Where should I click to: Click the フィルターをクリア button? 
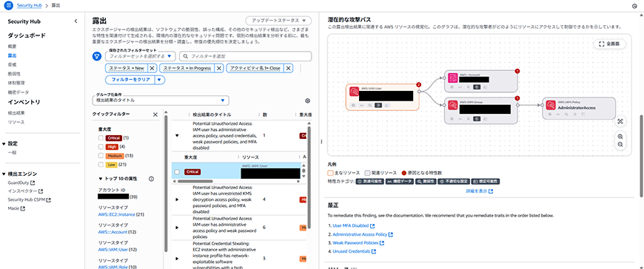pos(130,80)
